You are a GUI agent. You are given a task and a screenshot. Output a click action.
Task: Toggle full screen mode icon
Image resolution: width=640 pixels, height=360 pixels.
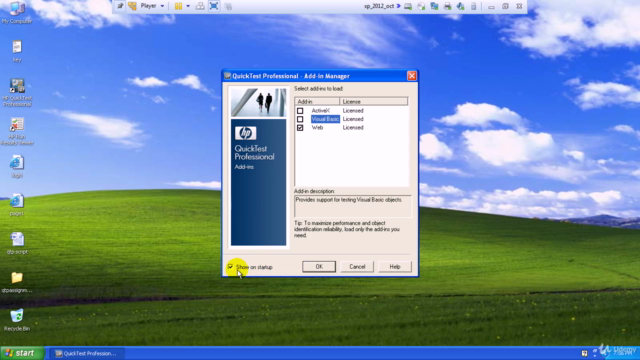[214, 6]
